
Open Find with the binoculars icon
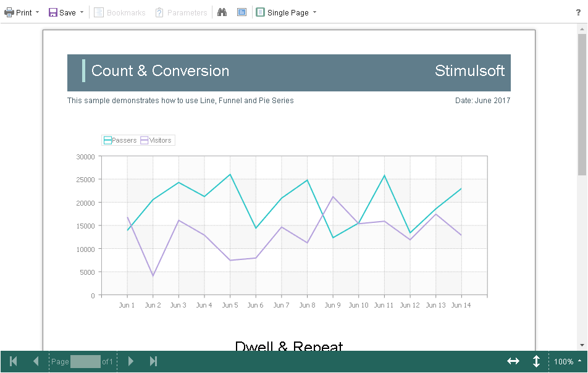(222, 12)
